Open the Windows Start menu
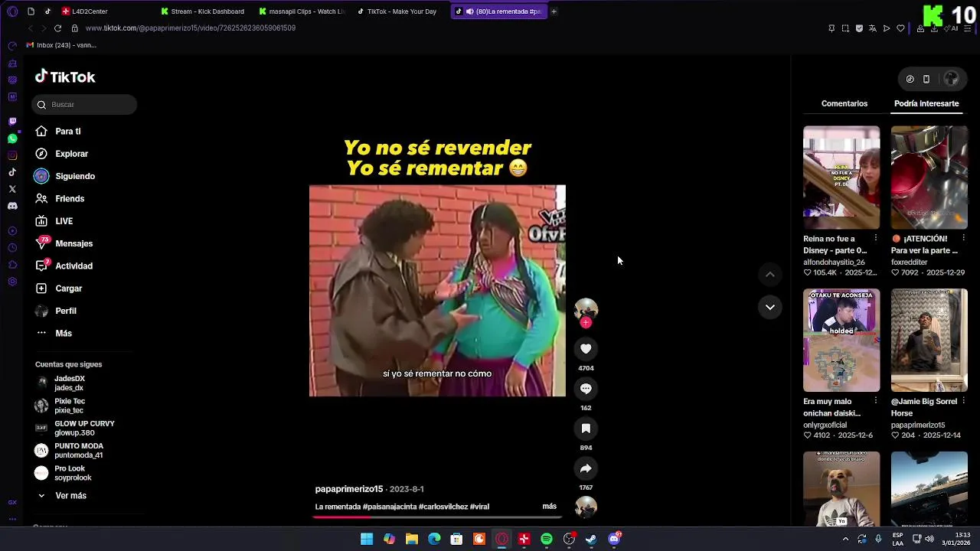 point(367,540)
